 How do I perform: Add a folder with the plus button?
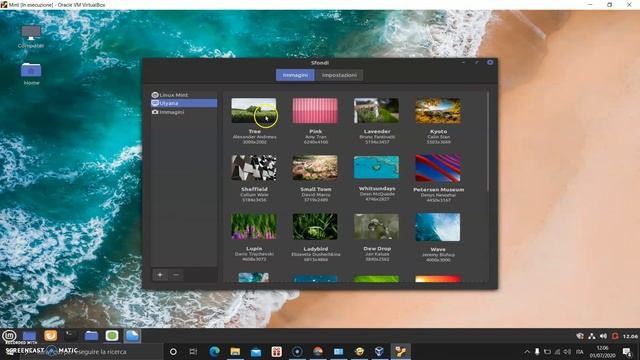click(x=160, y=275)
